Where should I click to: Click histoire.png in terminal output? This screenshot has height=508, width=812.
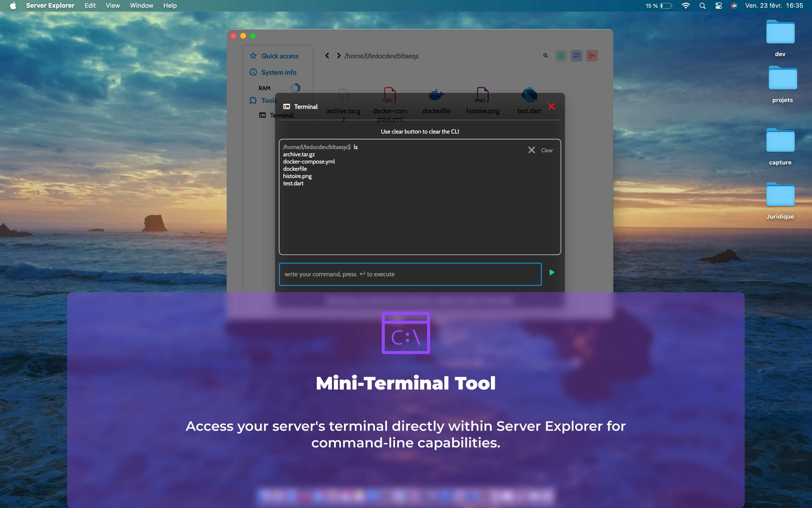(x=297, y=176)
